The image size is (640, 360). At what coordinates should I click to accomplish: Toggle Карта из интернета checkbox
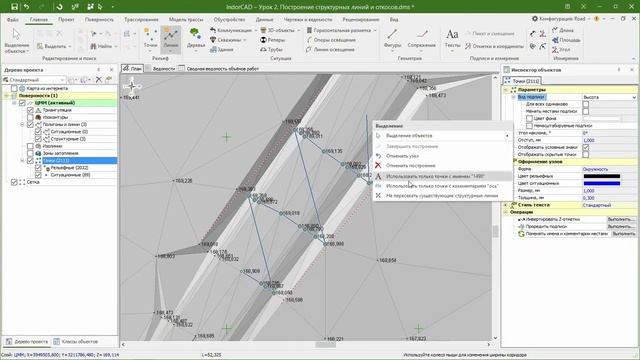[14, 88]
